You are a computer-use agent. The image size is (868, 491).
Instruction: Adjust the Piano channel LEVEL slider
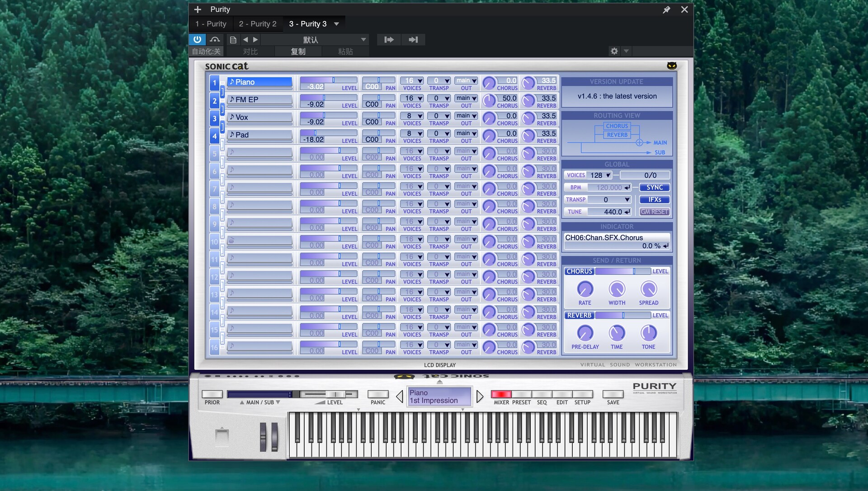pos(329,80)
